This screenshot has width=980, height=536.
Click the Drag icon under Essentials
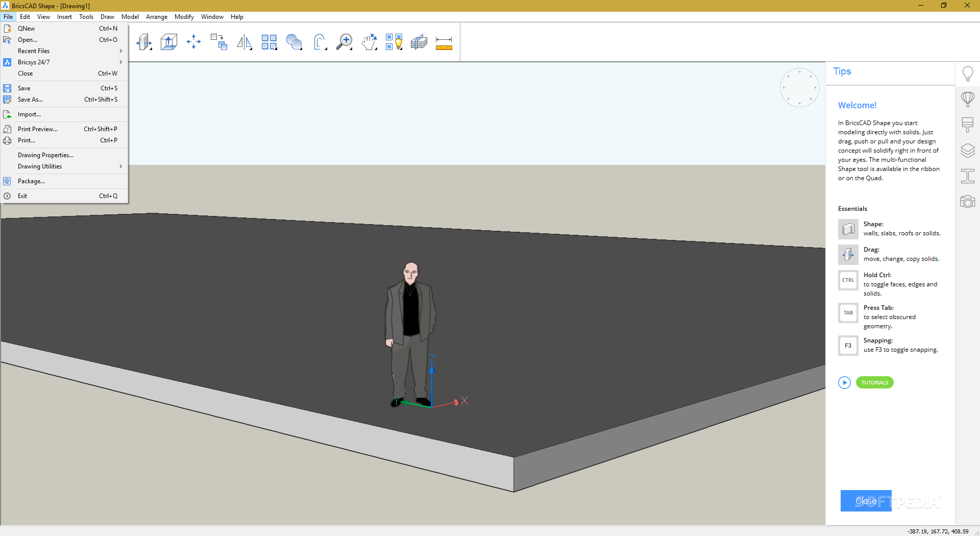[848, 254]
